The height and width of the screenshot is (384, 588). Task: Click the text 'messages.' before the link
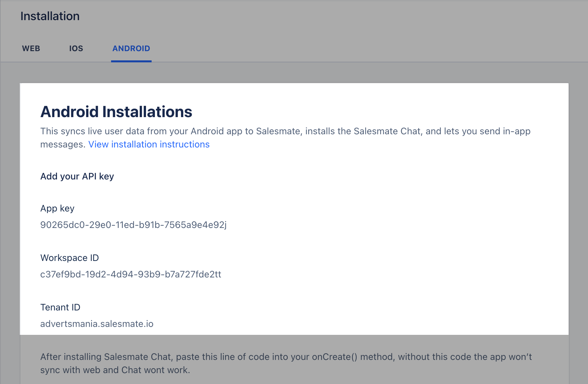coord(63,144)
